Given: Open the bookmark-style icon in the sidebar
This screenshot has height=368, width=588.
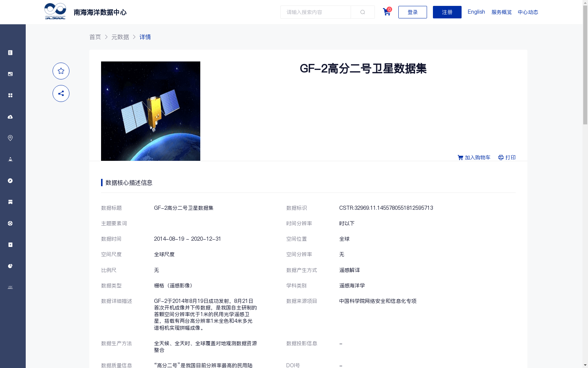Looking at the screenshot, I should coord(10,202).
